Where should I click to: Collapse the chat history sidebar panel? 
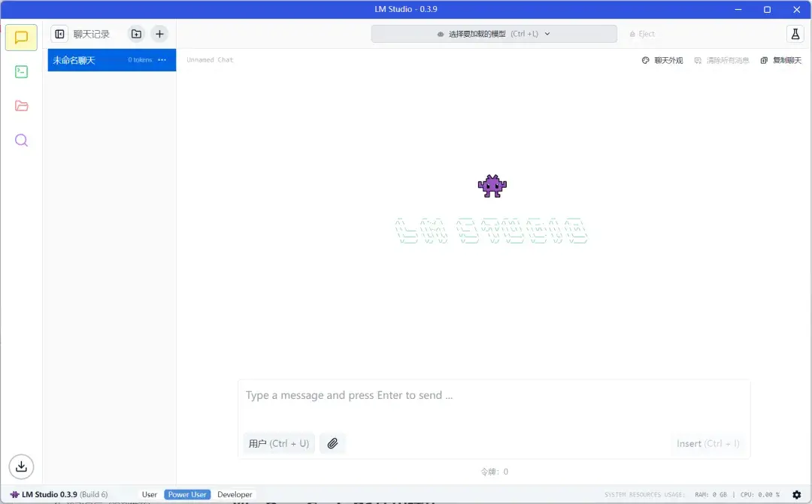(59, 34)
